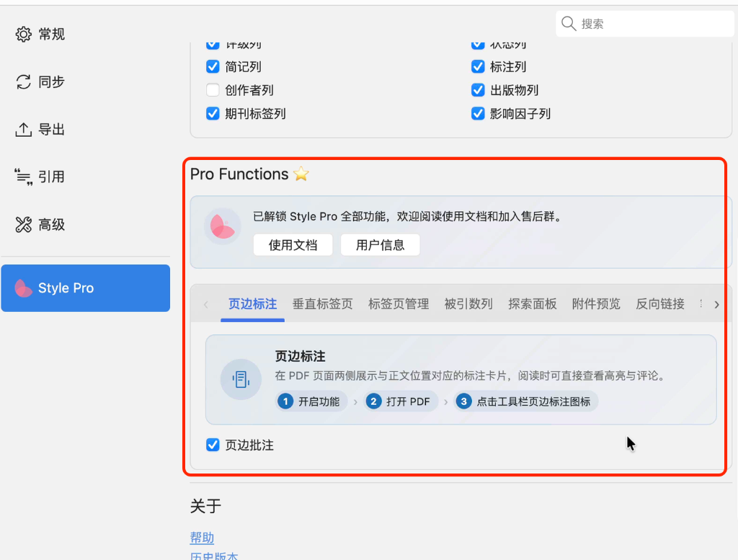Toggle the 简记列 checkbox
The height and width of the screenshot is (560, 738).
(213, 66)
